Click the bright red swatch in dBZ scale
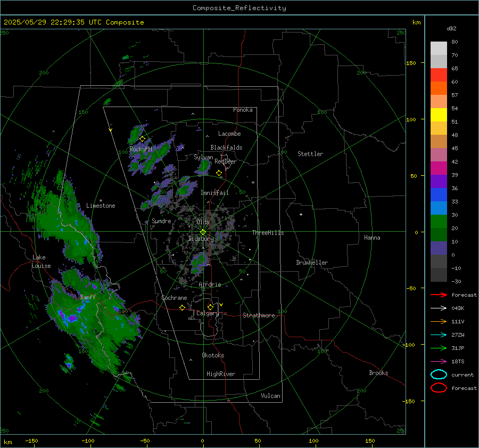The height and width of the screenshot is (448, 479). pyautogui.click(x=439, y=75)
